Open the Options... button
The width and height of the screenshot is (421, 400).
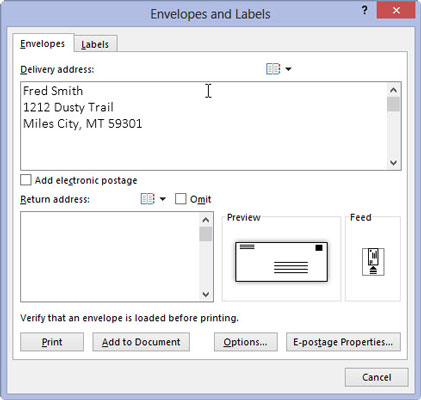pos(246,342)
